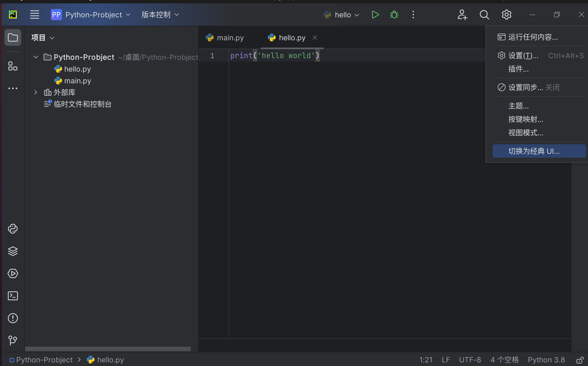This screenshot has width=588, height=366.
Task: Open 设置同步... menu entry
Action: coord(539,87)
